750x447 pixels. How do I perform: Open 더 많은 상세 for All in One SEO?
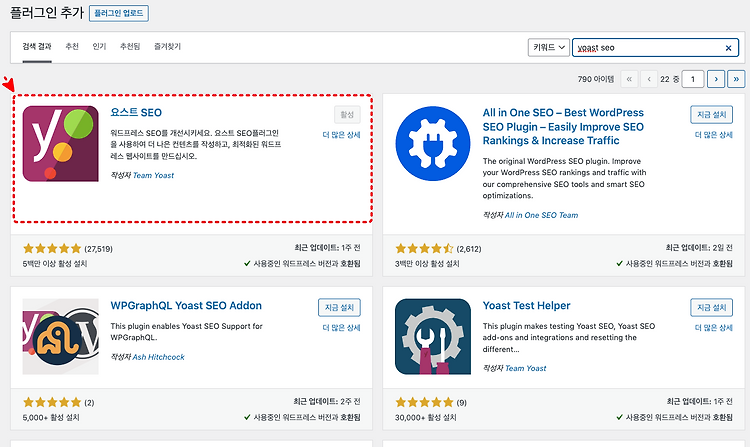713,135
